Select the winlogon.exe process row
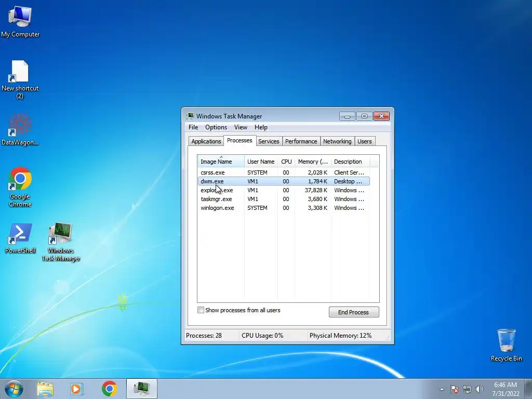 284,208
